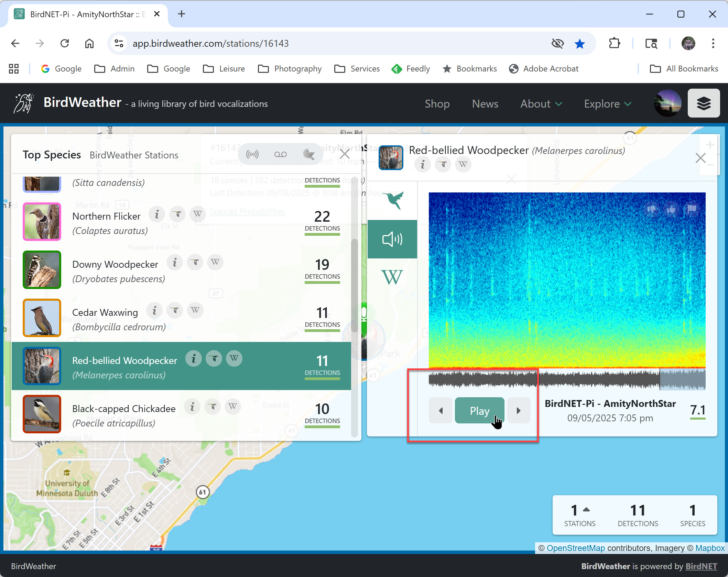Open the hummingbird tab in detail panel
The image size is (728, 577).
tap(393, 200)
